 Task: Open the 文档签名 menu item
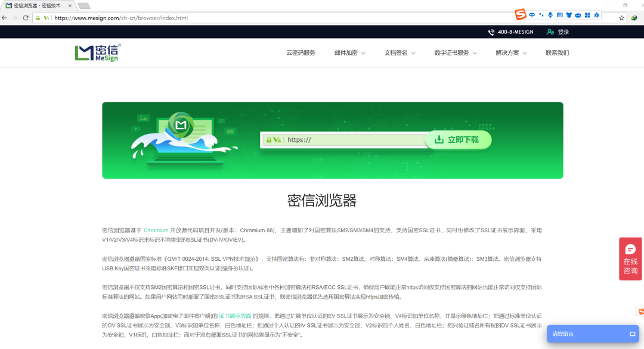coord(396,53)
